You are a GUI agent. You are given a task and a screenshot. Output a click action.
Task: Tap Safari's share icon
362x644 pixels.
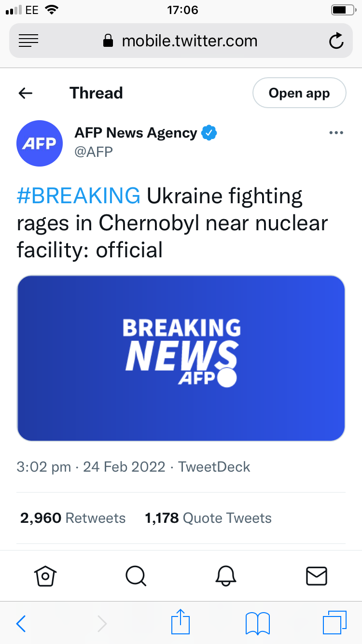click(x=181, y=623)
